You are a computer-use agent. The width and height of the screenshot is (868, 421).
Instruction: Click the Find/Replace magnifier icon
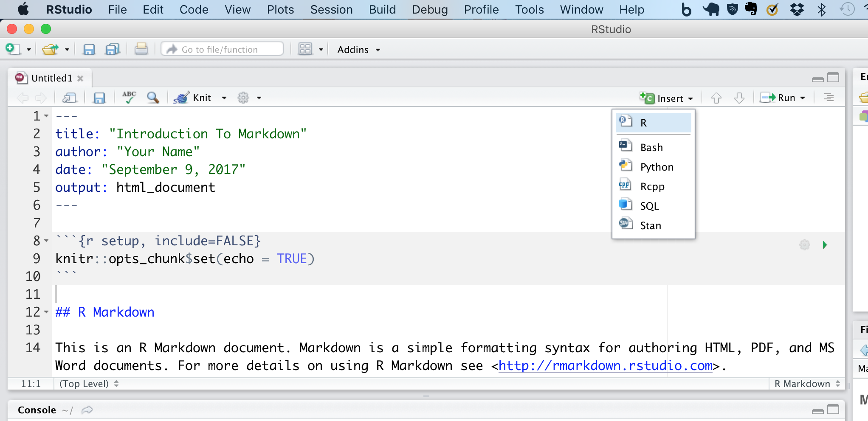153,98
